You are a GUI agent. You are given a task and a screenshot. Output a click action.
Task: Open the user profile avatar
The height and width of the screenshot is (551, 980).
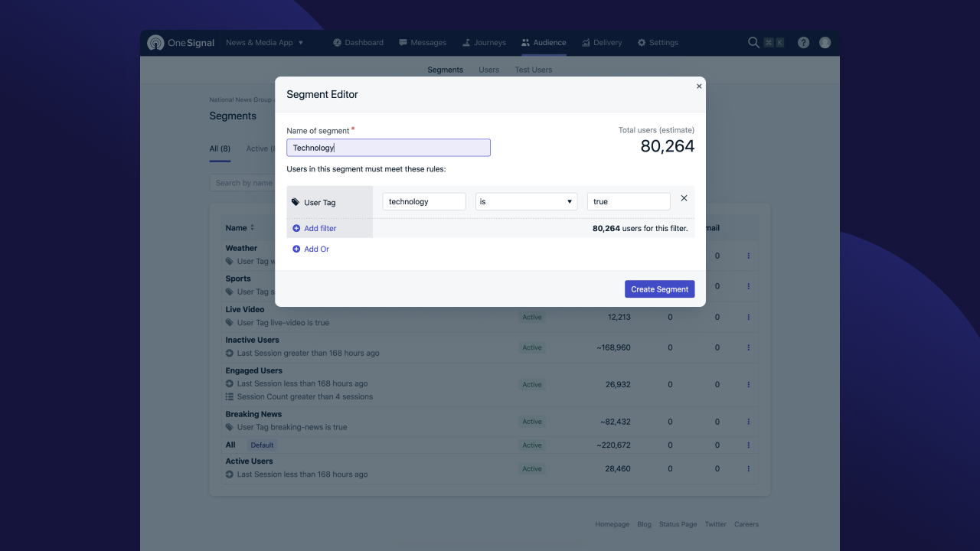coord(825,43)
